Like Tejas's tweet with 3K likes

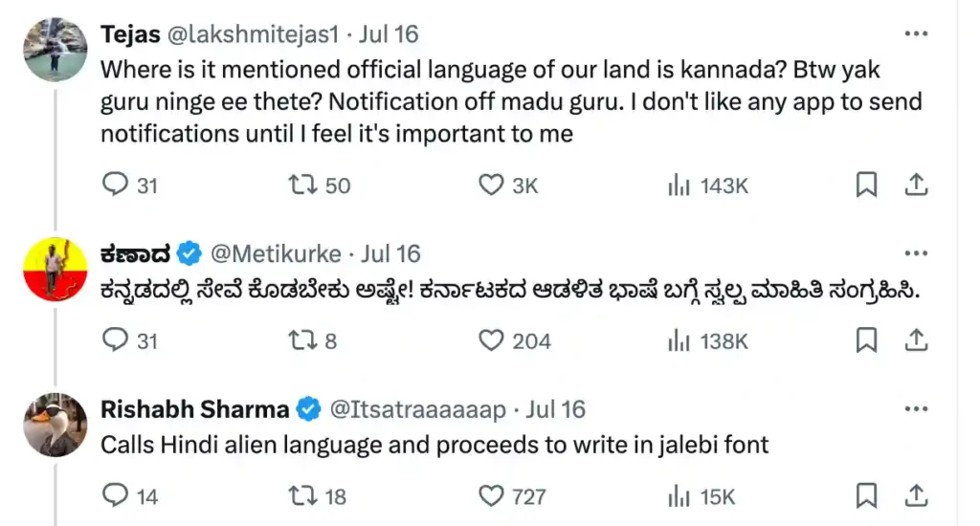point(491,185)
